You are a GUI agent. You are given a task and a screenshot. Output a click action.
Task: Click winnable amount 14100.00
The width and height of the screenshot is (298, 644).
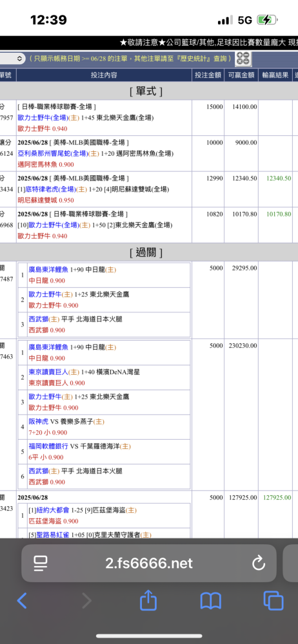pyautogui.click(x=244, y=107)
